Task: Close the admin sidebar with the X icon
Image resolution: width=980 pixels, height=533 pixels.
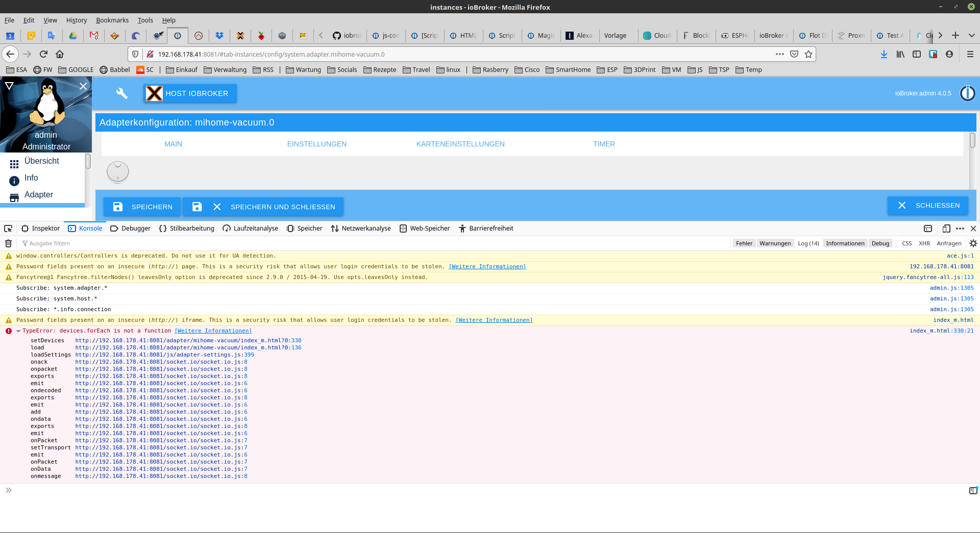Action: (x=83, y=86)
